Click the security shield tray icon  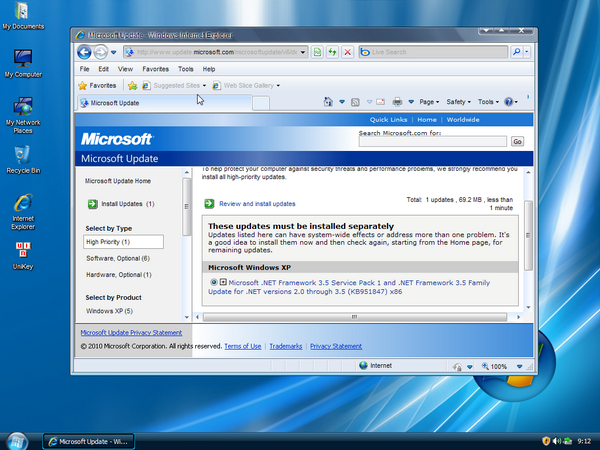click(546, 441)
